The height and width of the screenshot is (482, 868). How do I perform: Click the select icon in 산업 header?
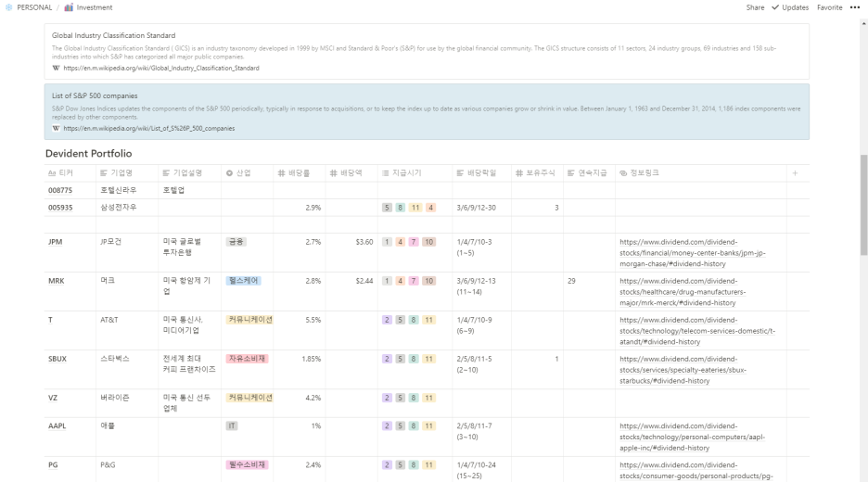pyautogui.click(x=229, y=173)
